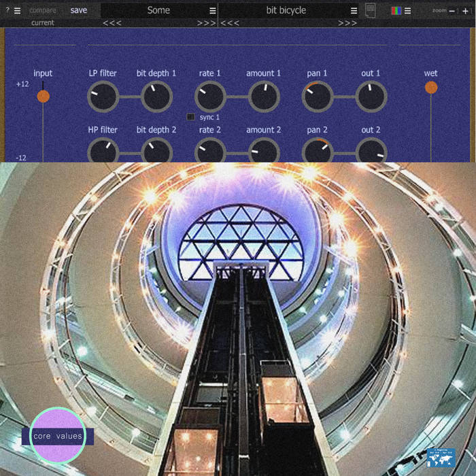
Task: Toggle the compare button
Action: click(x=43, y=10)
